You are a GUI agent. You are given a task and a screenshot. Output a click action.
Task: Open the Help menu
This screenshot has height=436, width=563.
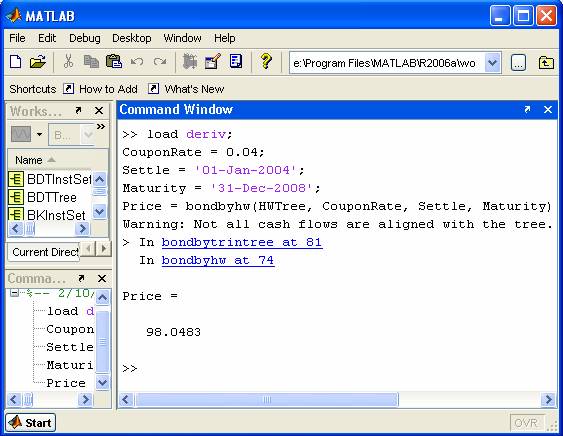point(225,38)
